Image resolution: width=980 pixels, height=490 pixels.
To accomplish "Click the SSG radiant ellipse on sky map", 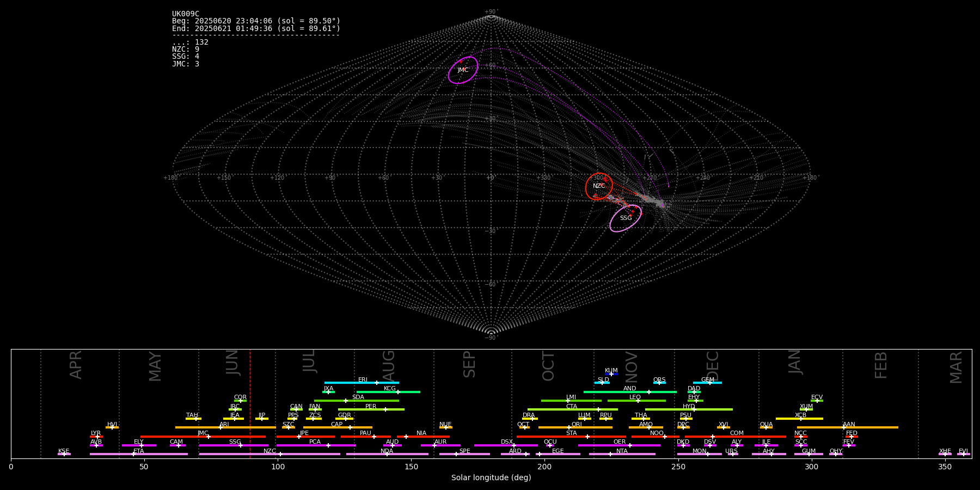I will point(626,218).
